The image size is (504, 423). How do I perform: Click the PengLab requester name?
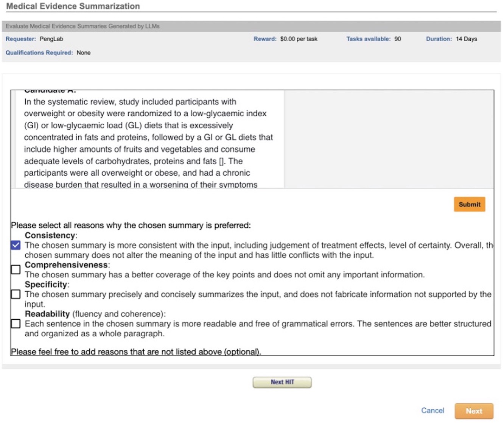[x=51, y=39]
